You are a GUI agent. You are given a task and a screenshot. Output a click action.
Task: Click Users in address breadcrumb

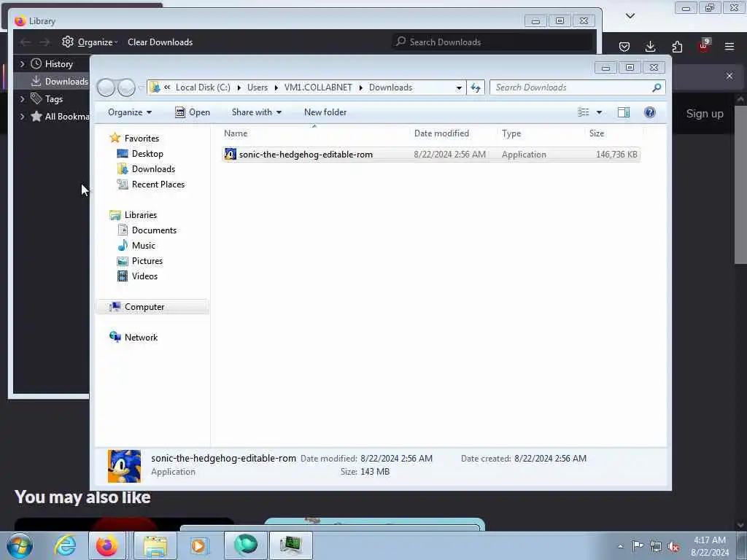[x=258, y=87]
